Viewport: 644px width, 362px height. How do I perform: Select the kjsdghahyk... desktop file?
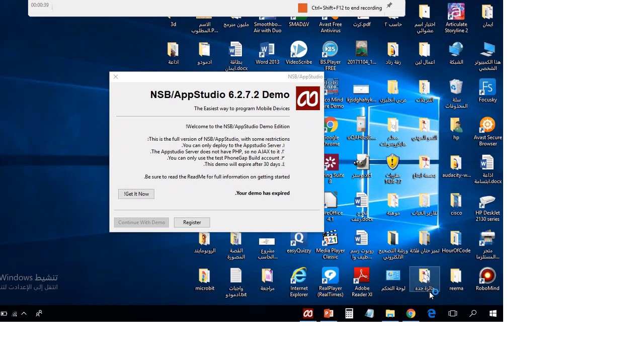pyautogui.click(x=362, y=91)
